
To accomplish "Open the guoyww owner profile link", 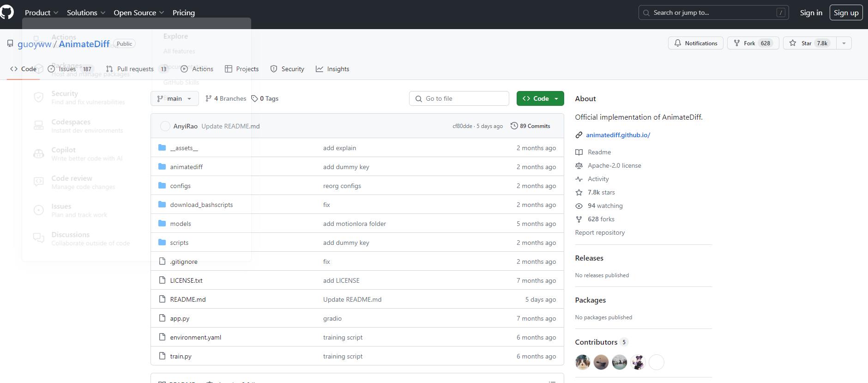I will (35, 44).
